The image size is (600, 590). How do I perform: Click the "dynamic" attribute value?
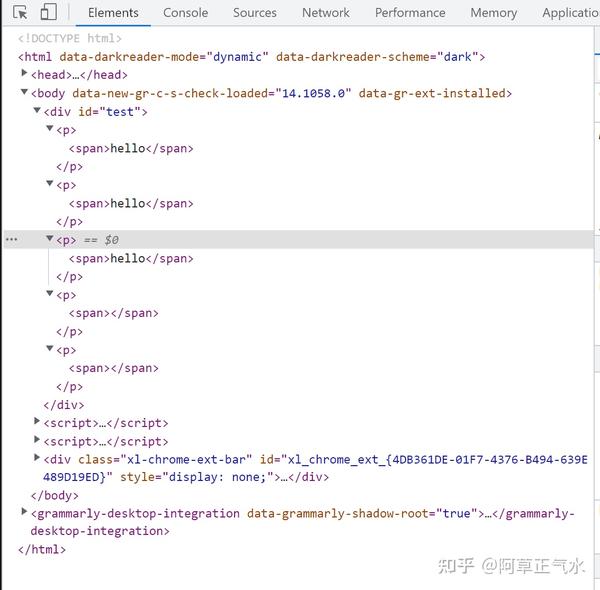tap(237, 57)
